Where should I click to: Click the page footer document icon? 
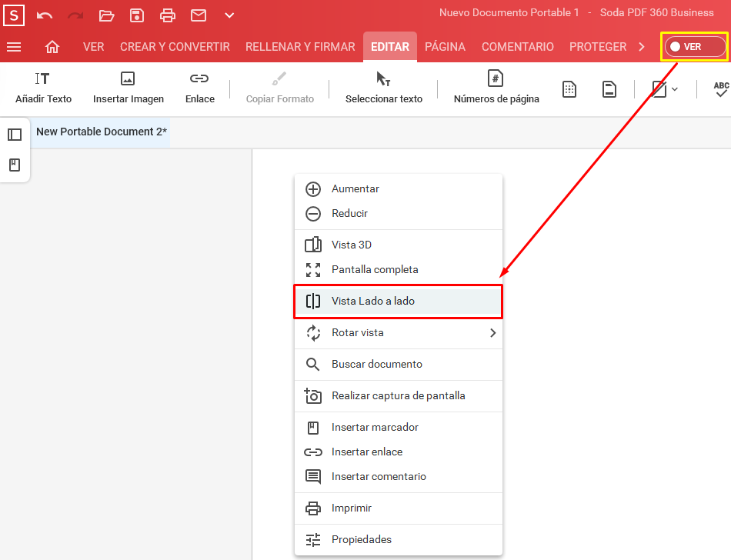pyautogui.click(x=609, y=89)
